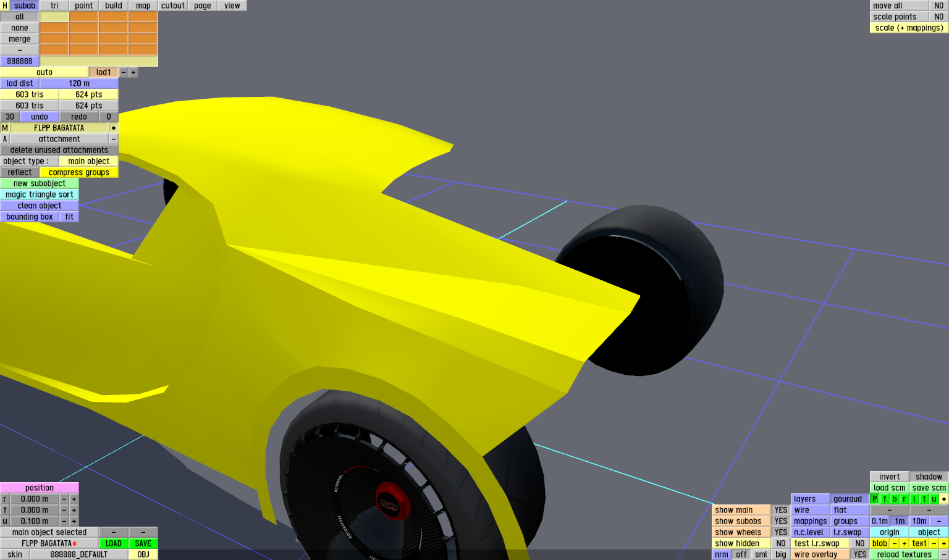
Task: Toggle the YES value beside show subobs
Action: click(x=781, y=521)
